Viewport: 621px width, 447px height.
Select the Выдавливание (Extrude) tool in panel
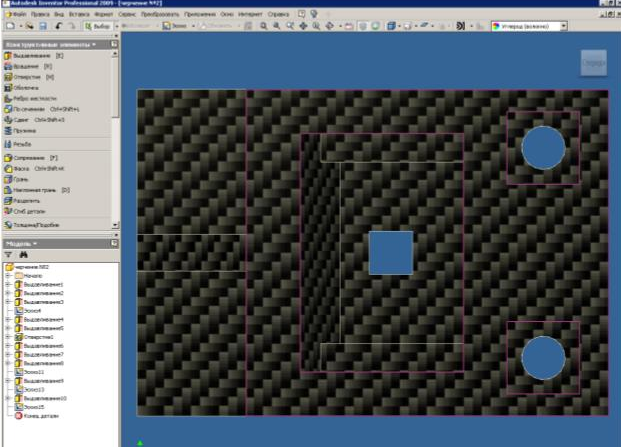tap(33, 56)
